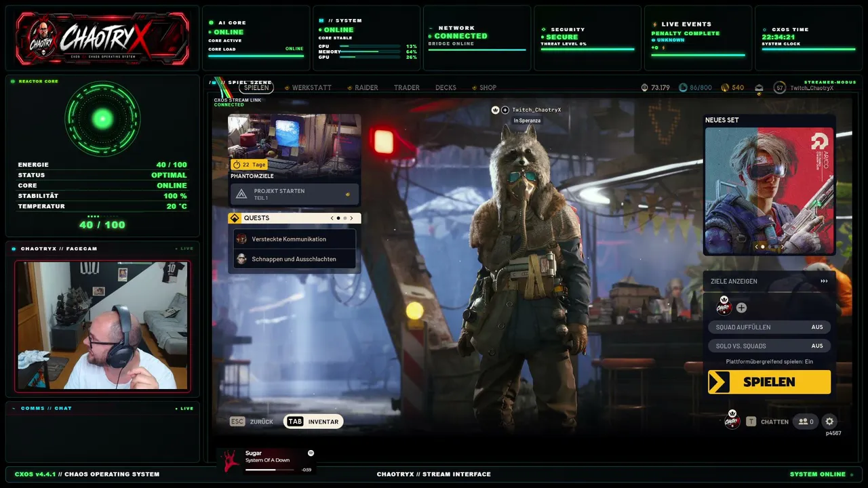This screenshot has width=868, height=488.
Task: Open the Shop tab
Action: coord(488,87)
